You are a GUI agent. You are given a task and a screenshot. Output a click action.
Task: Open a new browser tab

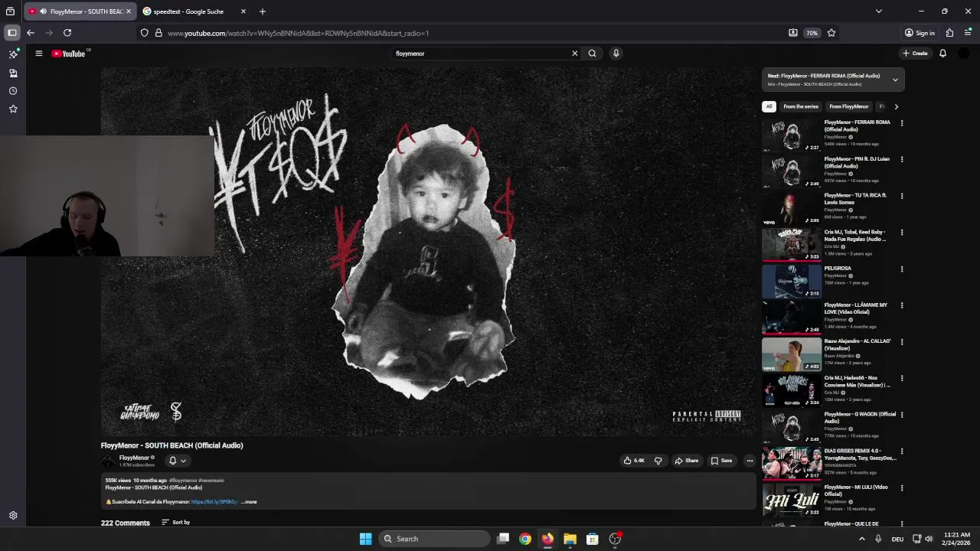pyautogui.click(x=263, y=11)
